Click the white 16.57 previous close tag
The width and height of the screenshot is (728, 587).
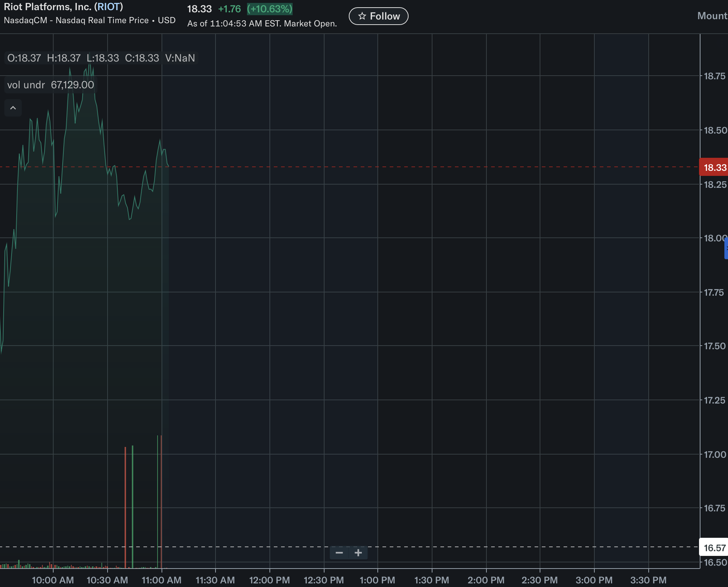click(x=714, y=548)
